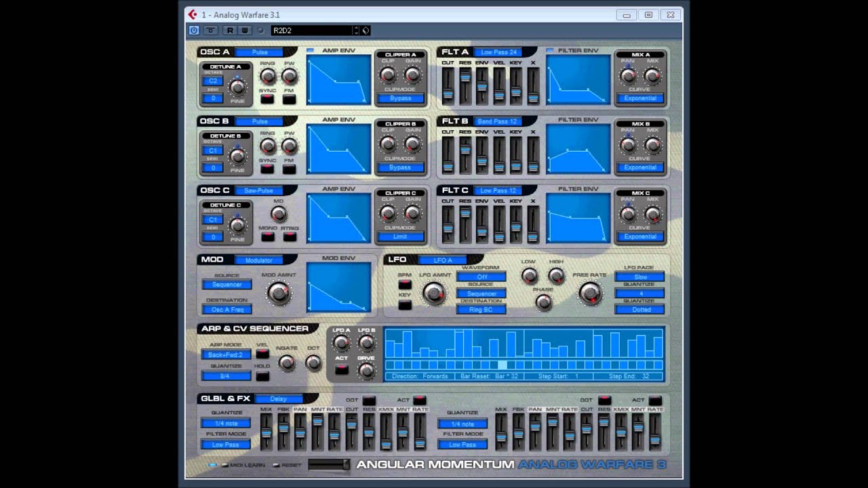868x488 pixels.
Task: Open ARP MODE dropdown Back+Fwd:2
Action: tap(226, 354)
